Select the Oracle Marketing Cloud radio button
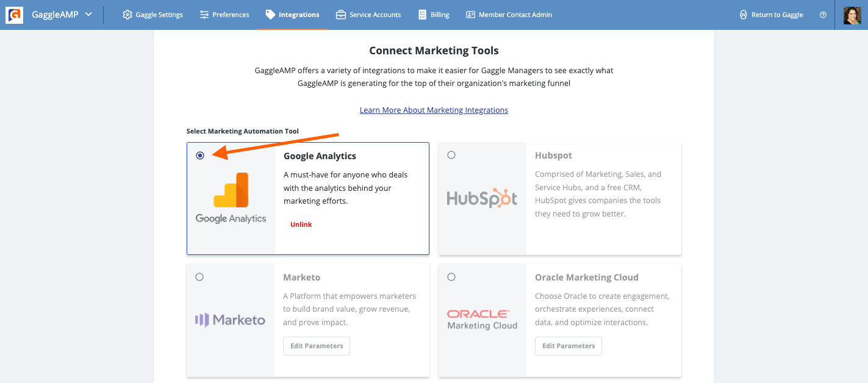 [451, 277]
